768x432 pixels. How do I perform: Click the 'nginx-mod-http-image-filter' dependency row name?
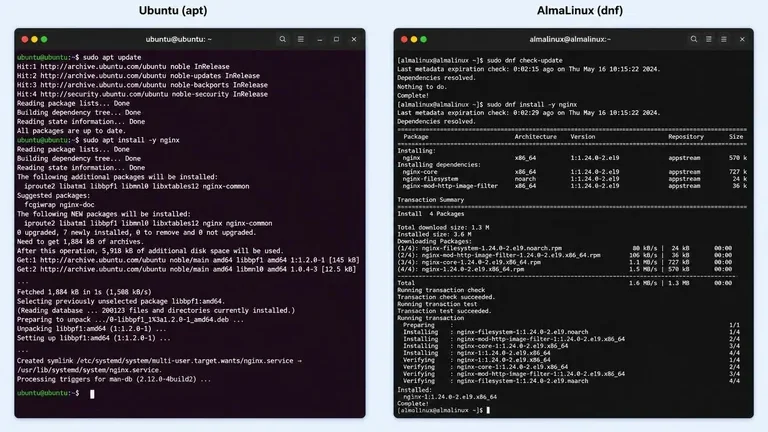[x=450, y=186]
